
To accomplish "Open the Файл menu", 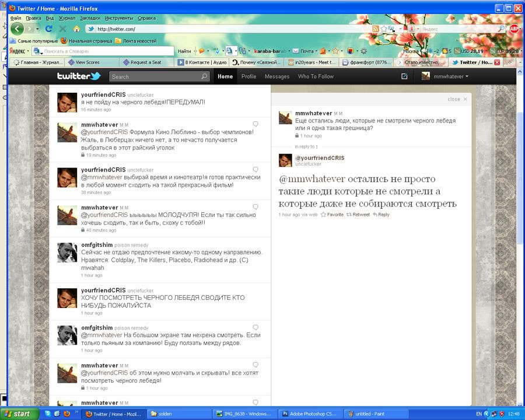I will (x=15, y=18).
